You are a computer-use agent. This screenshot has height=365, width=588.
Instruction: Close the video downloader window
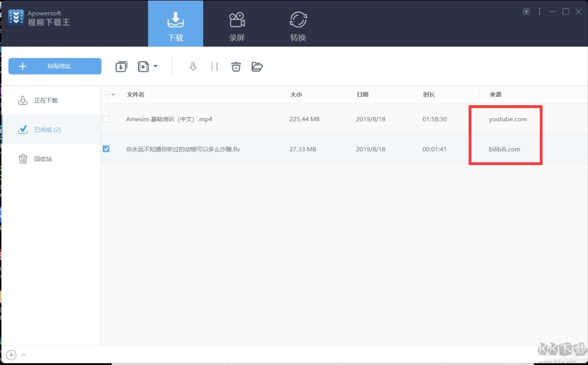[x=578, y=12]
